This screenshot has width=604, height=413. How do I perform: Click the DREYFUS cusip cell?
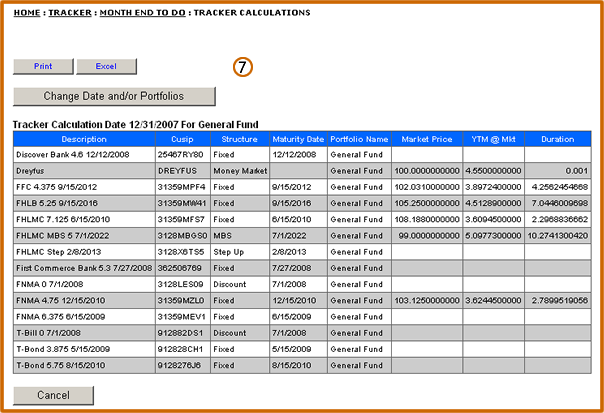[x=183, y=171]
